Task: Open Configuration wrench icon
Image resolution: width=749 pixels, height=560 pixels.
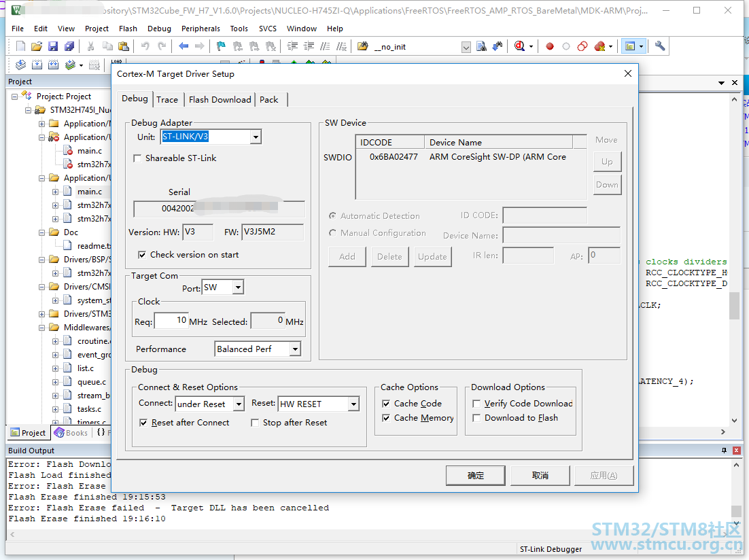Action: (x=660, y=46)
